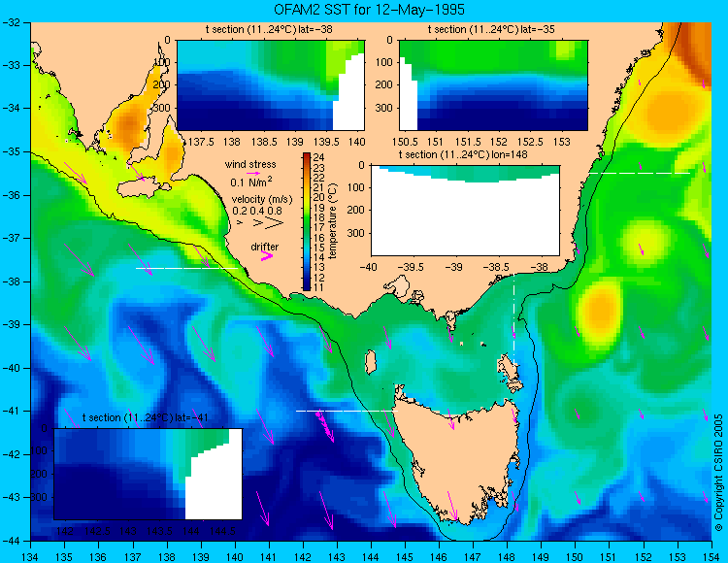Click the 'wind stress' legend label
This screenshot has width=728, height=563.
250,164
